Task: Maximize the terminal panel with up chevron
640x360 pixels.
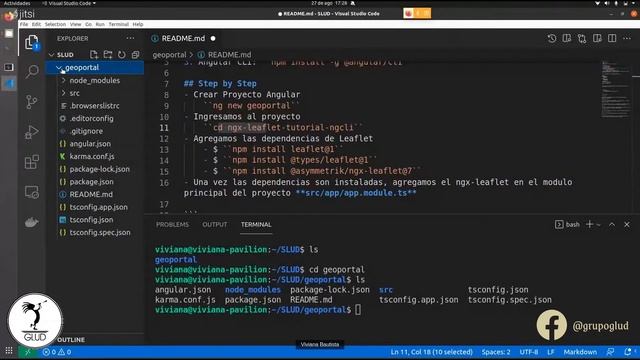Action: [x=612, y=224]
